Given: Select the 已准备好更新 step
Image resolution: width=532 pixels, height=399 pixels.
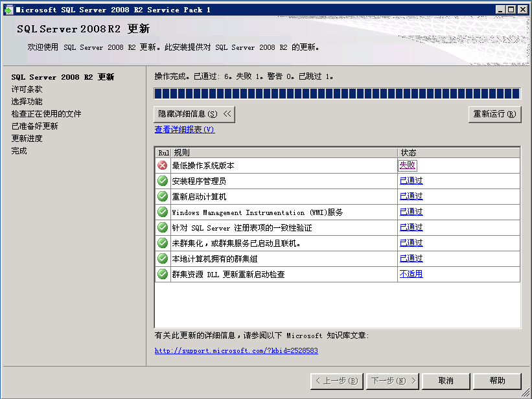Looking at the screenshot, I should (x=34, y=126).
